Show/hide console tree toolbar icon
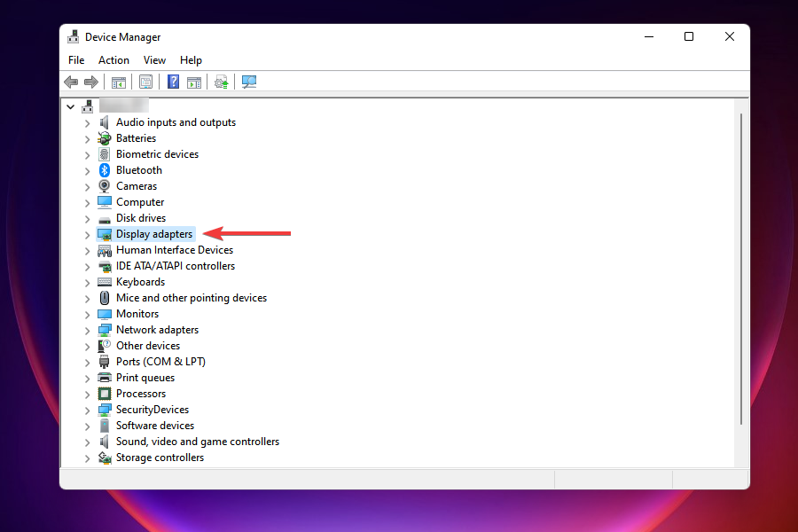798x532 pixels. tap(118, 82)
